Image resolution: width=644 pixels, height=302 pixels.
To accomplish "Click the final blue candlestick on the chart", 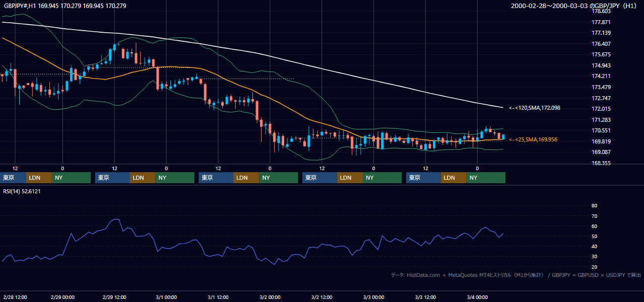I will tap(503, 137).
